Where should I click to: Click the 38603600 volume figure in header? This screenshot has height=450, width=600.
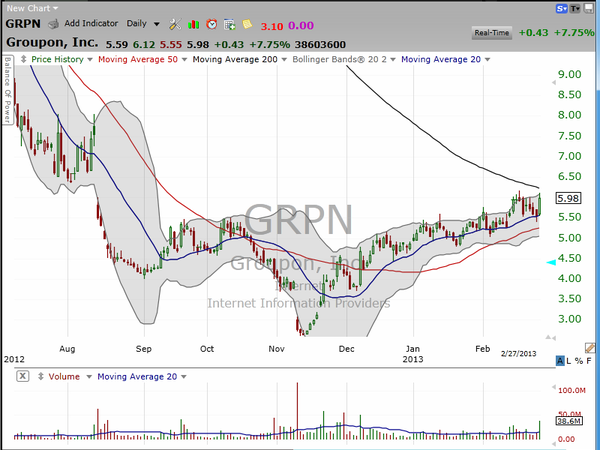(x=320, y=45)
